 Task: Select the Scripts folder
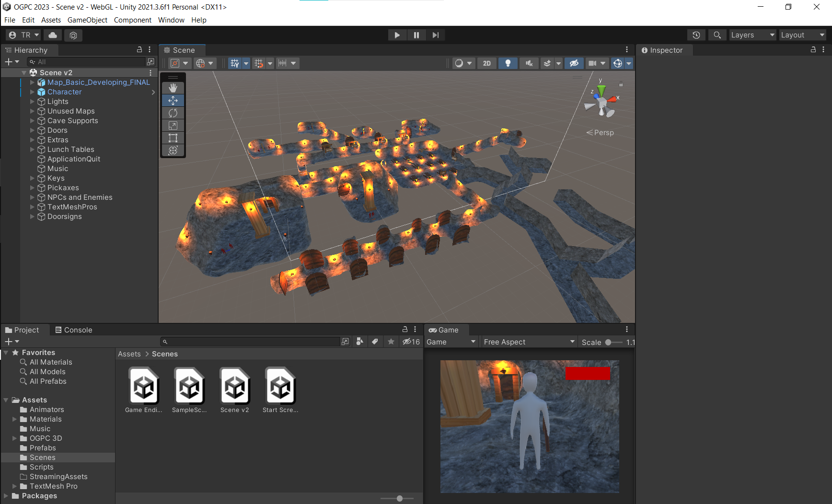41,467
